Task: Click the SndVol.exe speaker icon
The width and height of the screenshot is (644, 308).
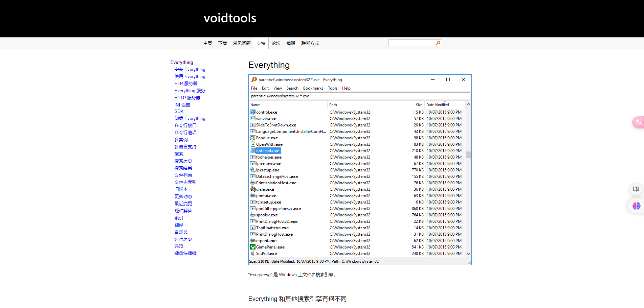Action: click(x=252, y=253)
